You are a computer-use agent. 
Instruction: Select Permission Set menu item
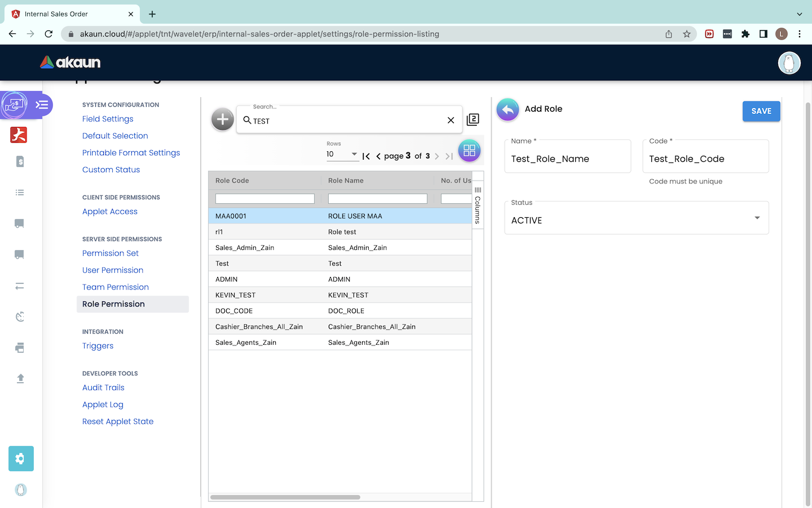[x=111, y=253]
